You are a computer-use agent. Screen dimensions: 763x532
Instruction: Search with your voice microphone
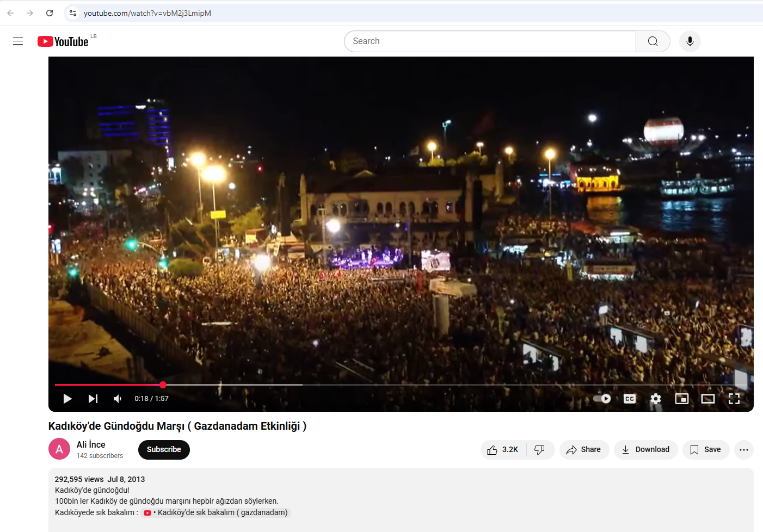[x=690, y=41]
